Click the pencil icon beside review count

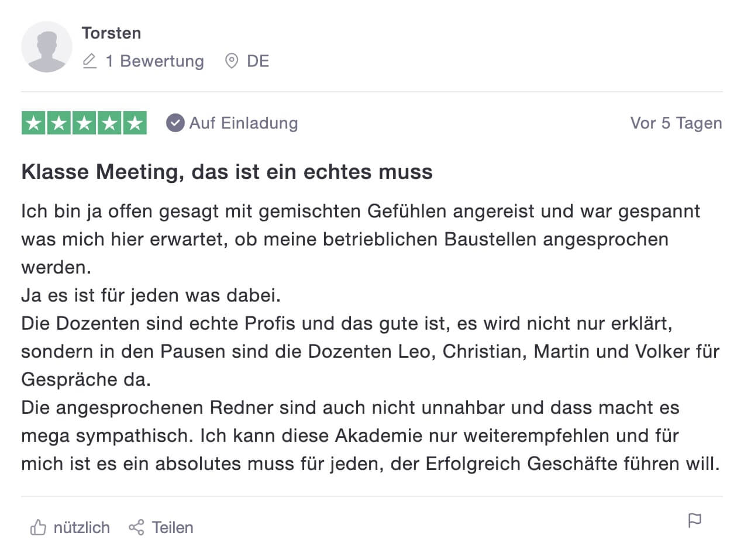click(89, 61)
